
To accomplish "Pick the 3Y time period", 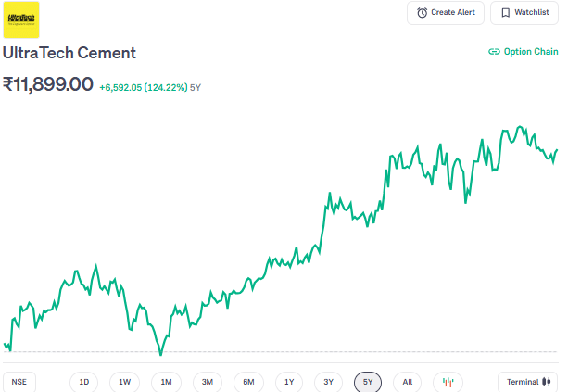I will pos(328,382).
